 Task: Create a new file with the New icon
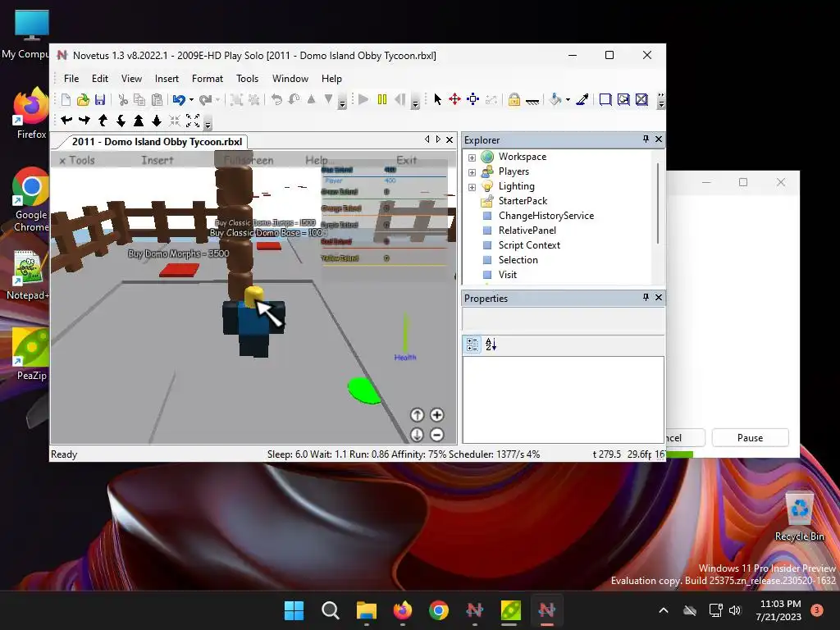[x=66, y=99]
